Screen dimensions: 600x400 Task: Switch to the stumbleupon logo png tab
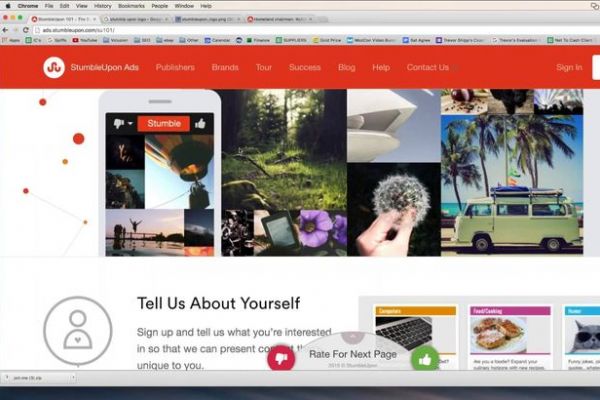(209, 19)
